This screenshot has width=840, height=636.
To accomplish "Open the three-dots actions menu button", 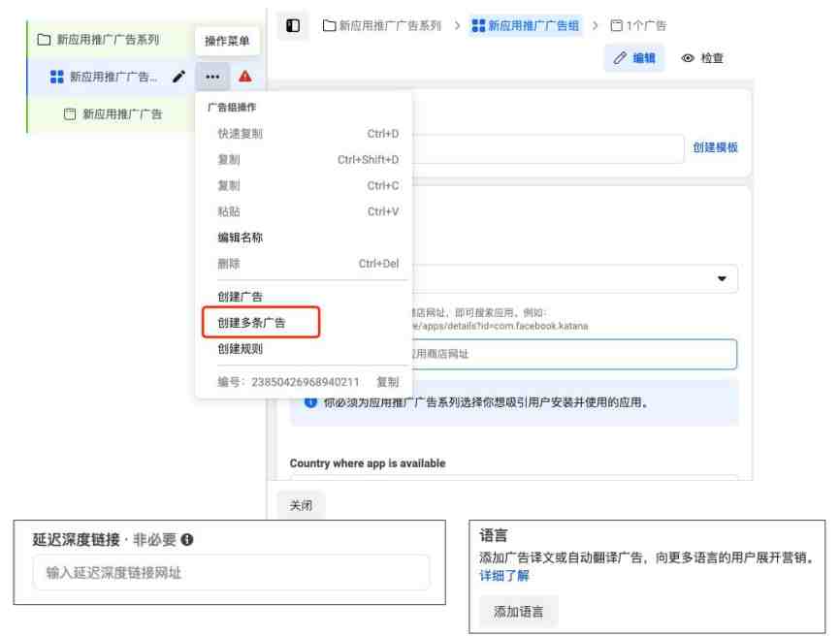I will [212, 77].
